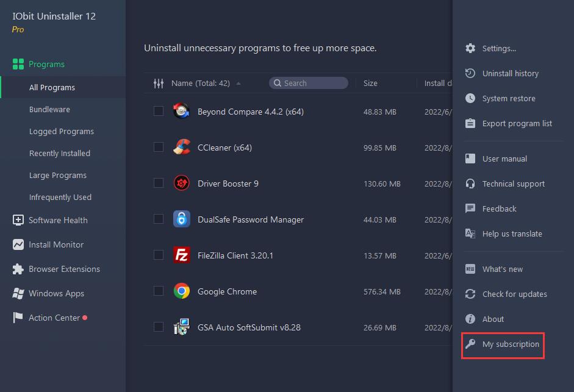Click the Technical support headset icon
574x392 pixels.
click(x=470, y=184)
